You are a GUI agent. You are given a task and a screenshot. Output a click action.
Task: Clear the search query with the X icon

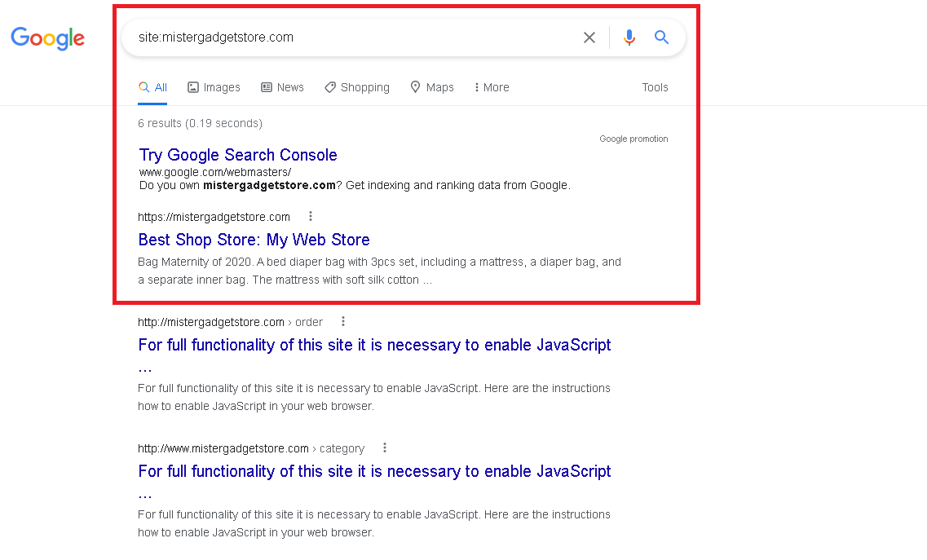tap(589, 37)
